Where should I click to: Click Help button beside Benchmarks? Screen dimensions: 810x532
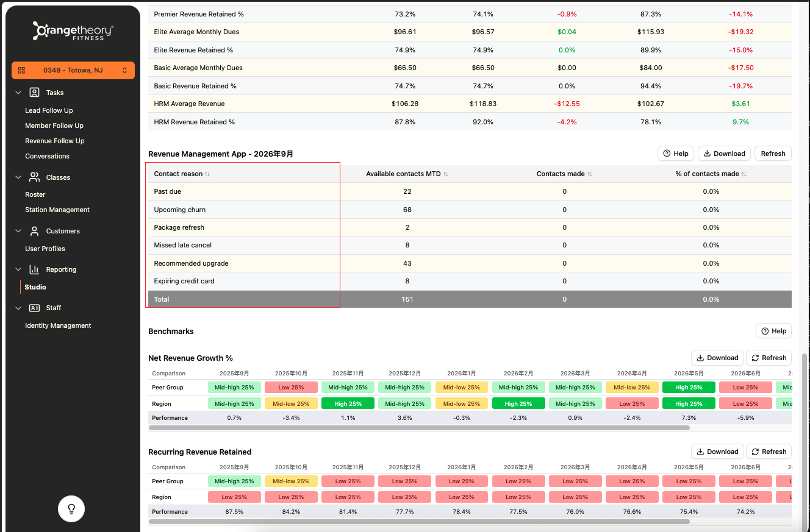773,331
